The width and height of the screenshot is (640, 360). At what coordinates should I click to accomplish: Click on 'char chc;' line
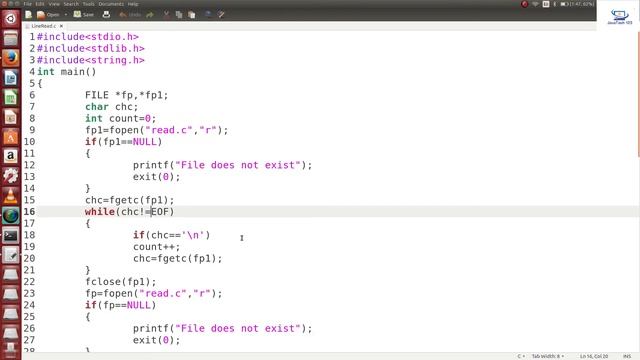111,107
